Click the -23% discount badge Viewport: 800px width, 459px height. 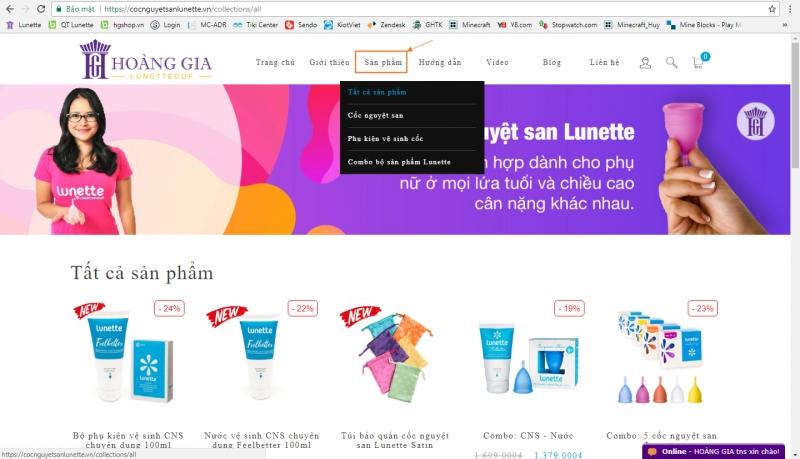tap(703, 309)
